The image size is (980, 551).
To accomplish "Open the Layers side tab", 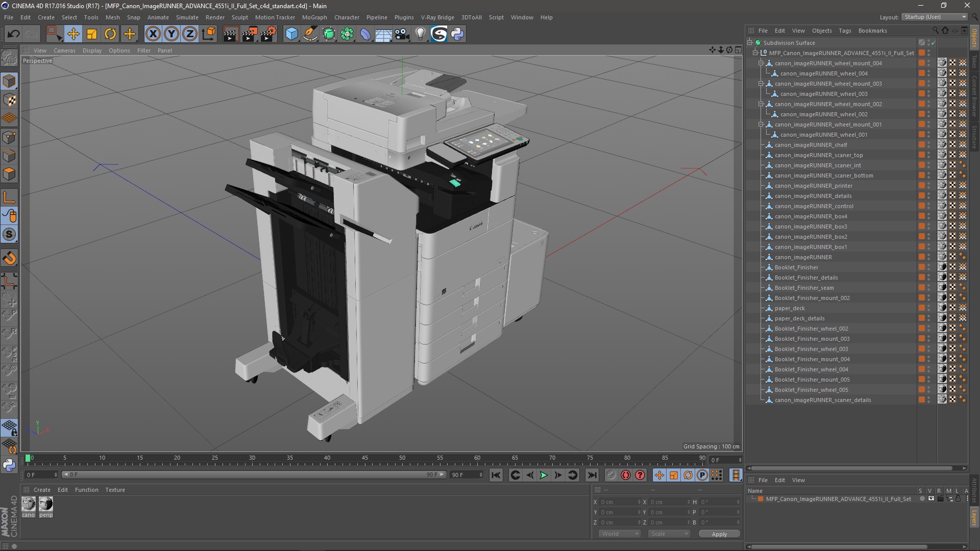I will point(974,518).
